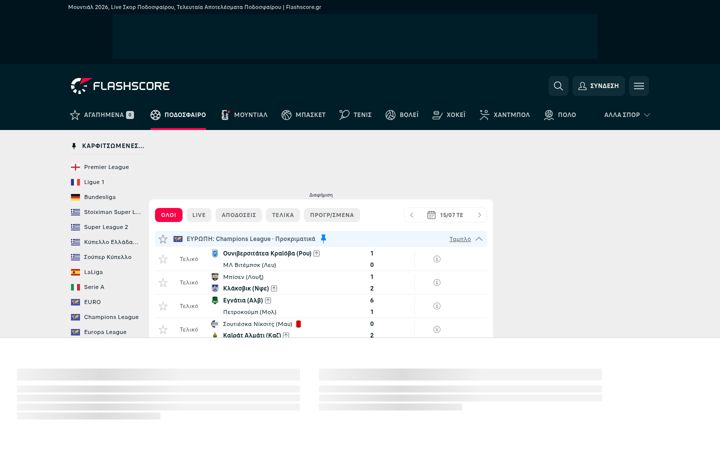Select the ΟΛΟΙ filter
This screenshot has height=450, width=720.
[169, 215]
